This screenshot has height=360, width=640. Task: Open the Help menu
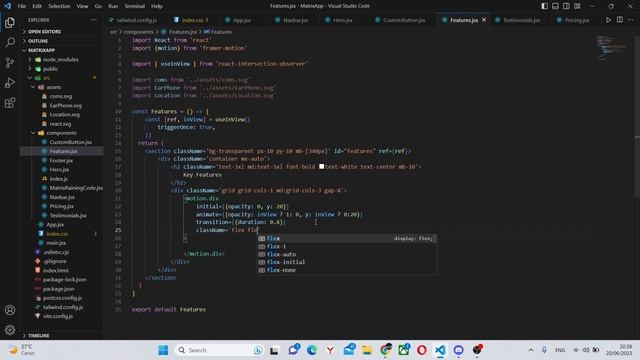point(157,6)
